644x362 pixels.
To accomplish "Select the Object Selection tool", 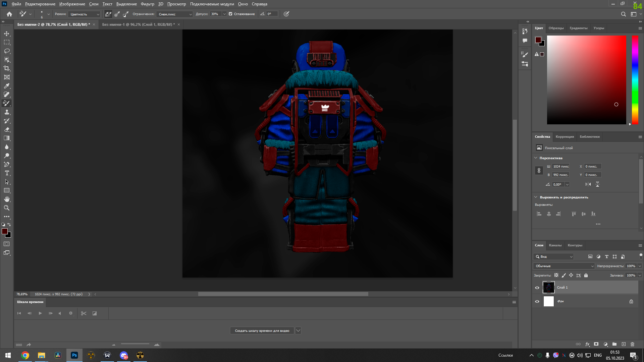I will [7, 60].
